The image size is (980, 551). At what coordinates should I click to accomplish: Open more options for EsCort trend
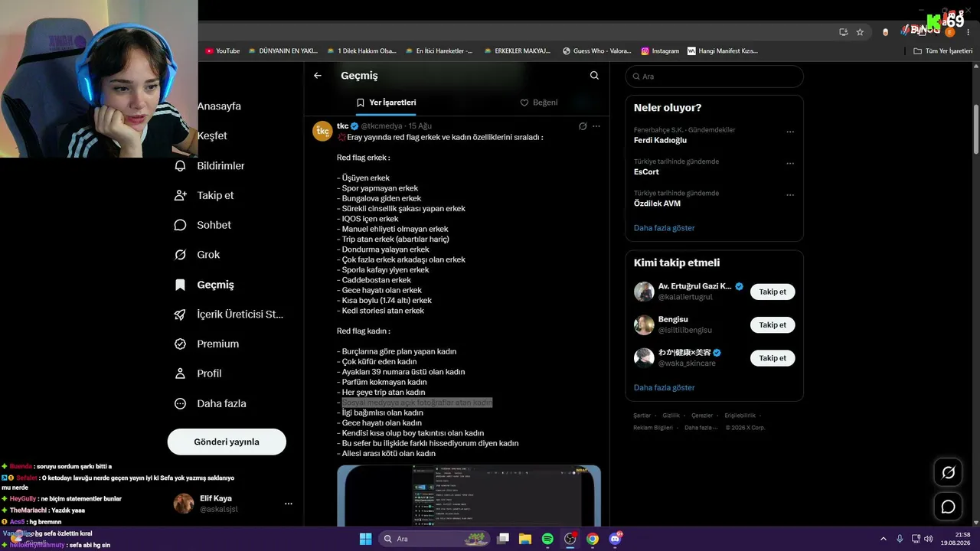(x=790, y=163)
